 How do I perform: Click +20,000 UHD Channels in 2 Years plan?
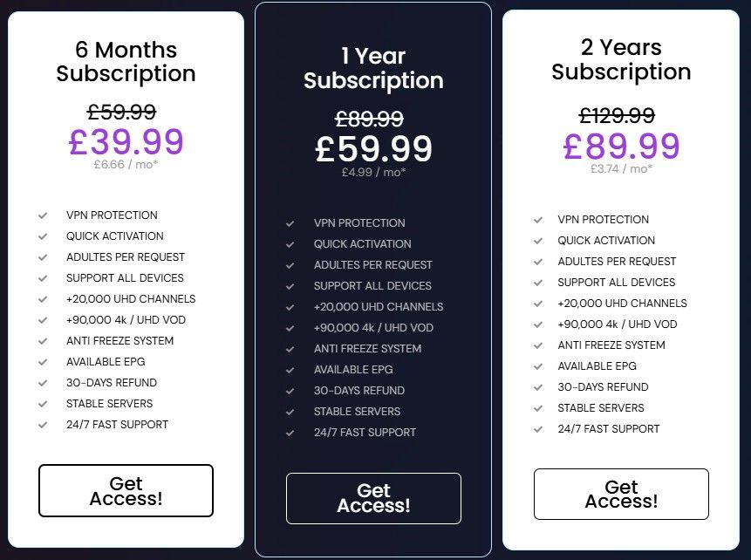click(622, 304)
